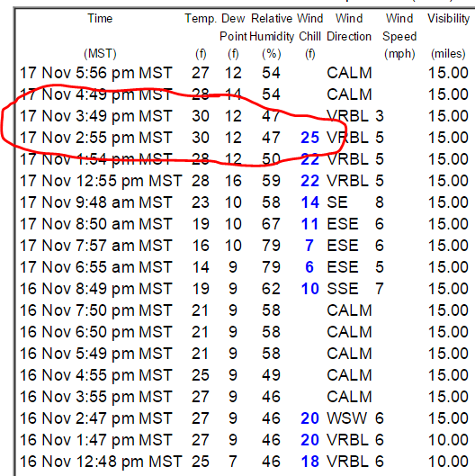
Task: Select CALM in the 16 Nov 7:50 pm row
Action: tap(349, 310)
